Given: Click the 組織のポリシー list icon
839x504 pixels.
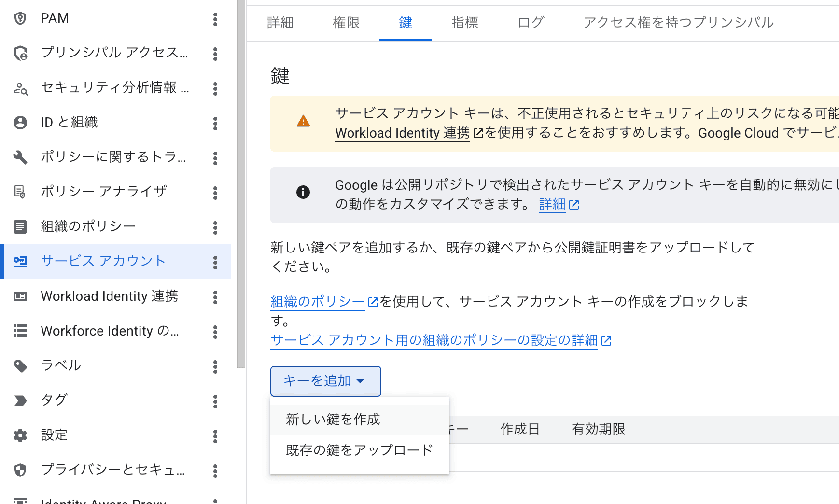Looking at the screenshot, I should tap(20, 227).
